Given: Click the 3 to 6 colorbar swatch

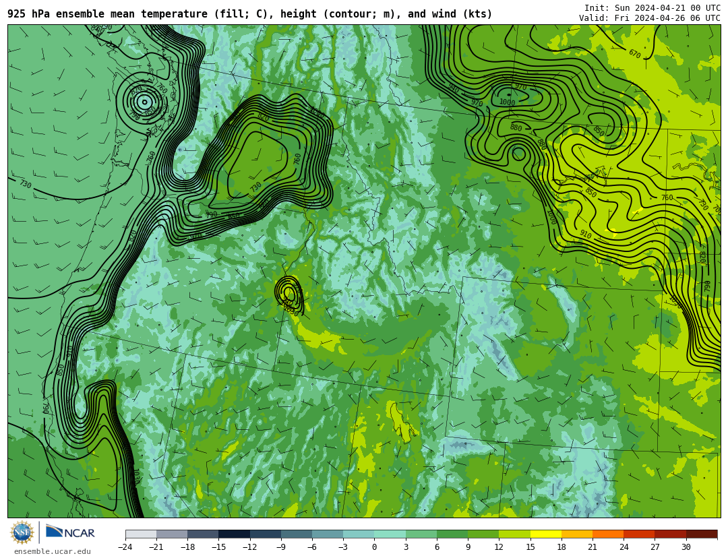Looking at the screenshot, I should click(421, 534).
